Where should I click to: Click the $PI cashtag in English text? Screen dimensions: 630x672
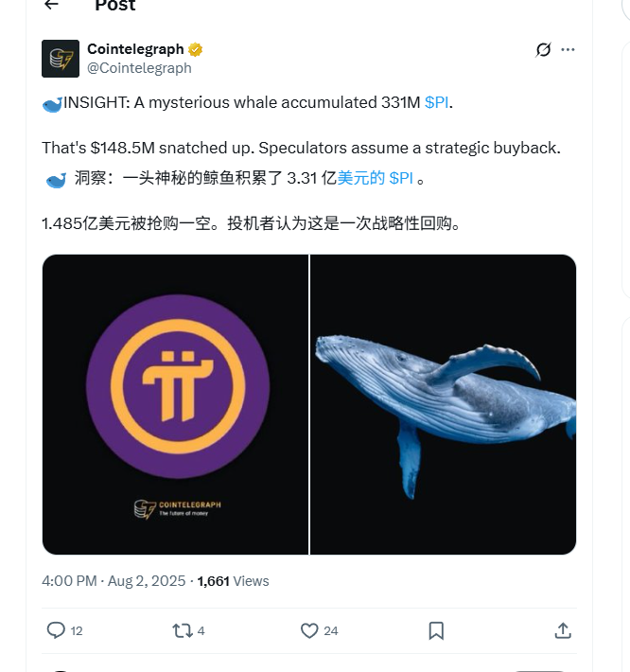point(436,102)
